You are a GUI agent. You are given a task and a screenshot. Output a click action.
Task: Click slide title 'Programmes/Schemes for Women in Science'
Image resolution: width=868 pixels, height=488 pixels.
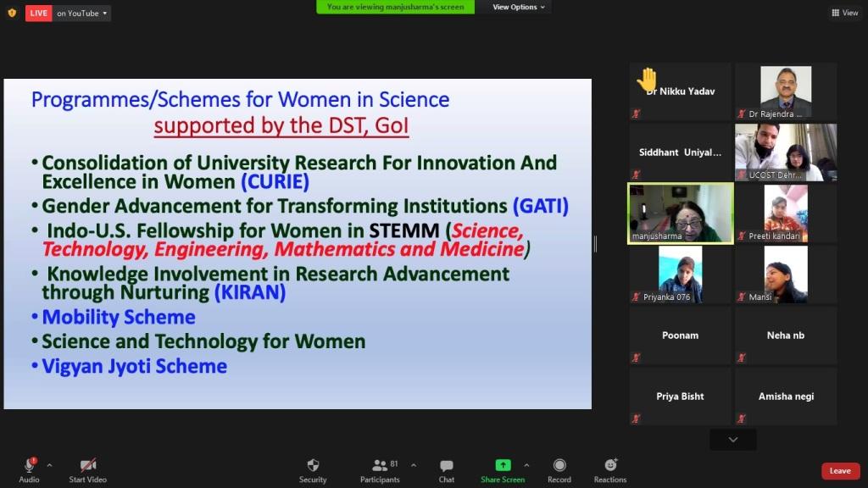point(240,100)
